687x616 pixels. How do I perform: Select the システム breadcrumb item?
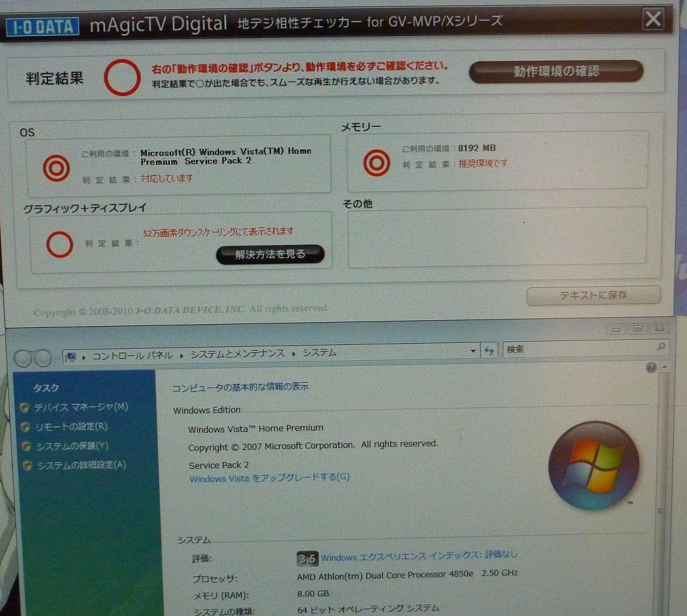(x=320, y=353)
